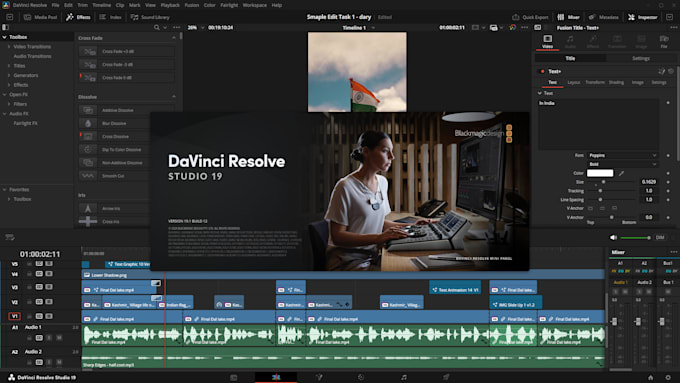Viewport: 680px width, 383px height.
Task: Click the sidebar layout toggle icon above Toolbox
Action: pos(6,27)
